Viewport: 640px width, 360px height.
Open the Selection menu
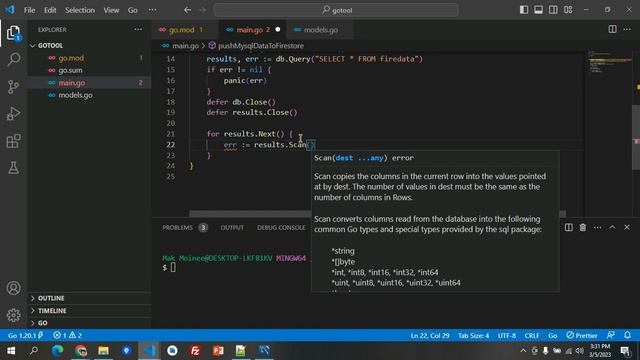tap(80, 10)
